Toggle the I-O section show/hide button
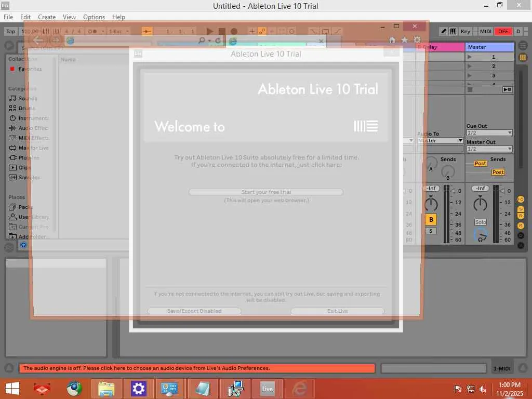The image size is (532, 399). [521, 199]
